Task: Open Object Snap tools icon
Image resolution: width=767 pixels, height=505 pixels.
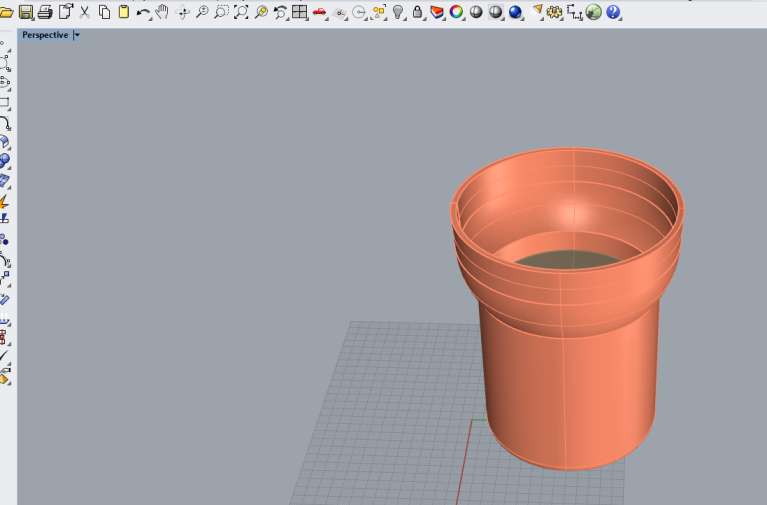Action: [359, 12]
